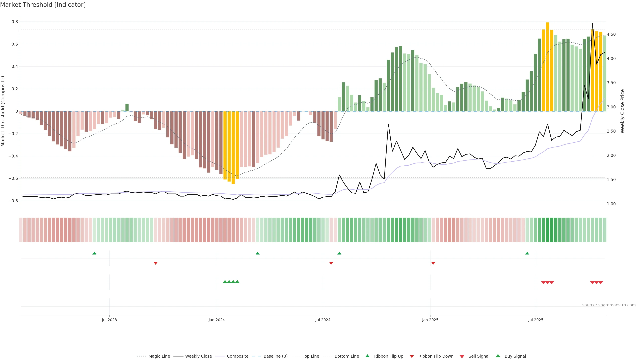This screenshot has height=362, width=644.
Task: Click the Weekly Close Price axis title
Action: pyautogui.click(x=622, y=111)
